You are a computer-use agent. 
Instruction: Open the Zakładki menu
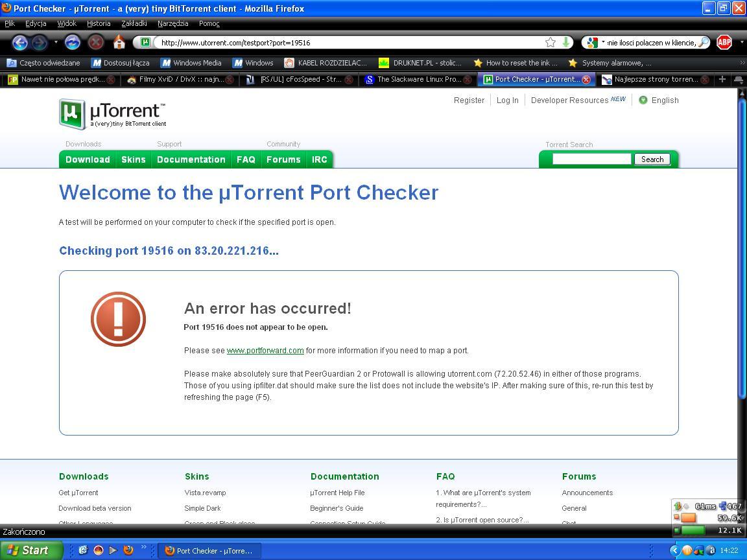point(134,23)
